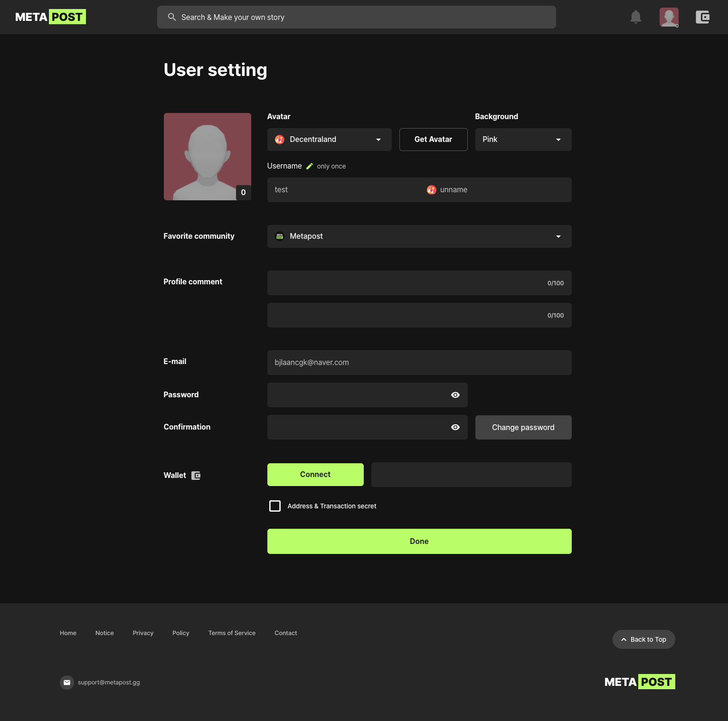Click the E-mail field bjlaancgk@naver.com

[419, 363]
